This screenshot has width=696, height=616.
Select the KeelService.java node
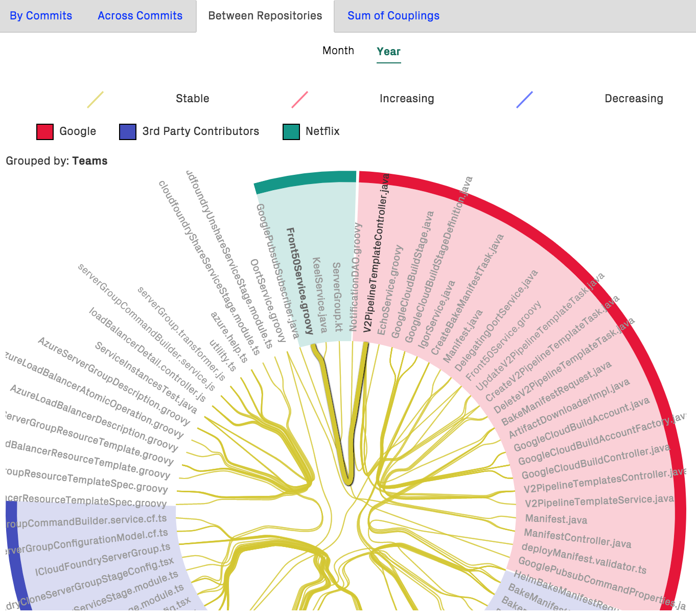[x=320, y=295]
